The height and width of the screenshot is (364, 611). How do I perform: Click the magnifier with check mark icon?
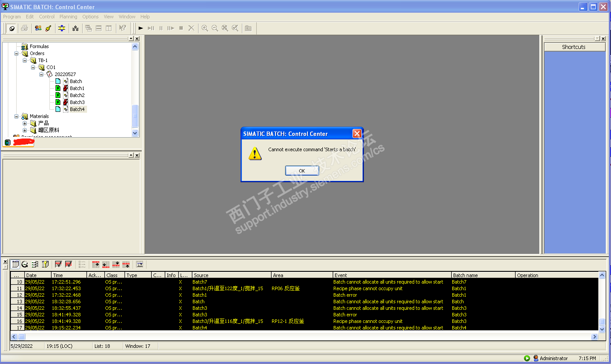coord(235,28)
